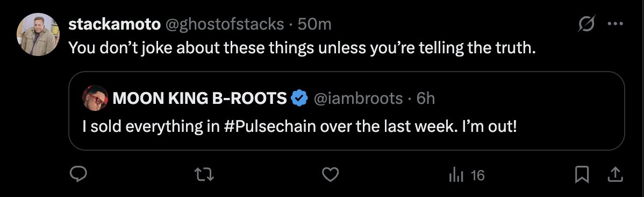The image size is (644, 197).
Task: Open the three-dot more options menu
Action: [616, 24]
